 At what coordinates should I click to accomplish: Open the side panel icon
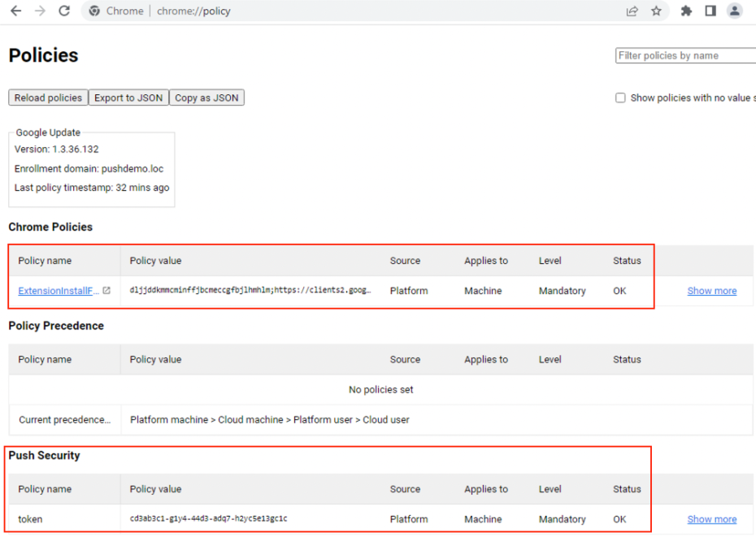[710, 11]
